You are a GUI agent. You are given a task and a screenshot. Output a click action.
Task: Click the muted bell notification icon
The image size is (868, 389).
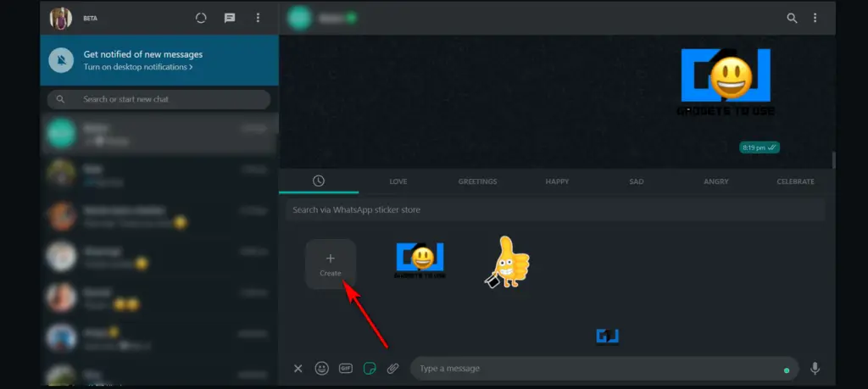61,60
